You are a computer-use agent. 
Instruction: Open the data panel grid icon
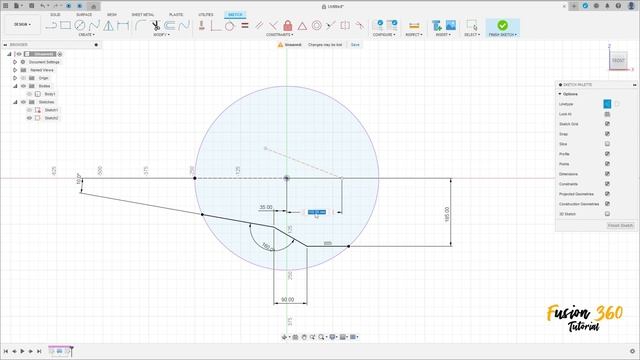pos(6,6)
